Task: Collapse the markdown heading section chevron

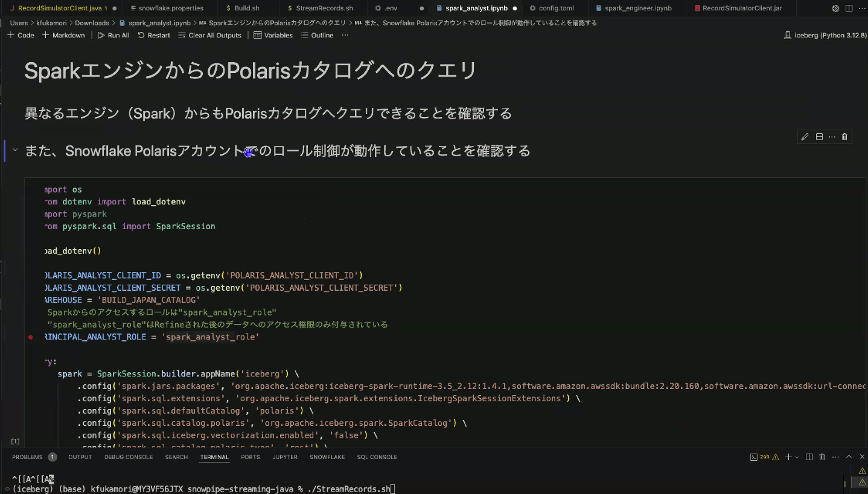Action: point(16,150)
